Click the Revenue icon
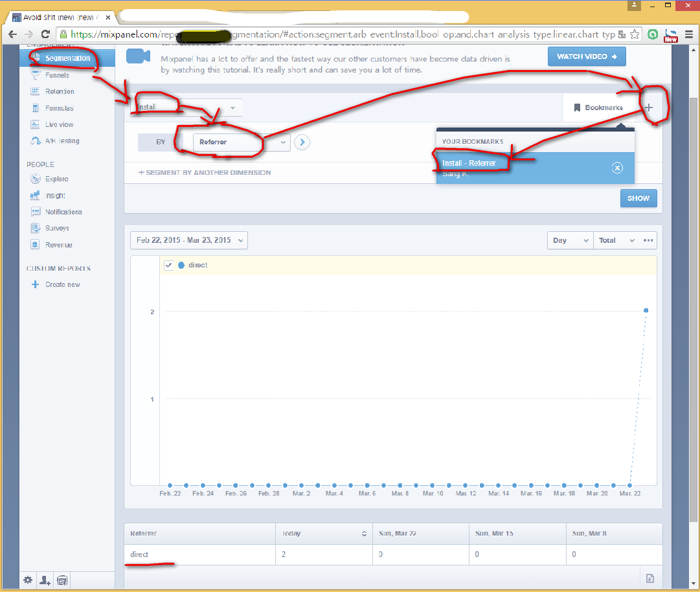This screenshot has width=700, height=592. pos(35,245)
